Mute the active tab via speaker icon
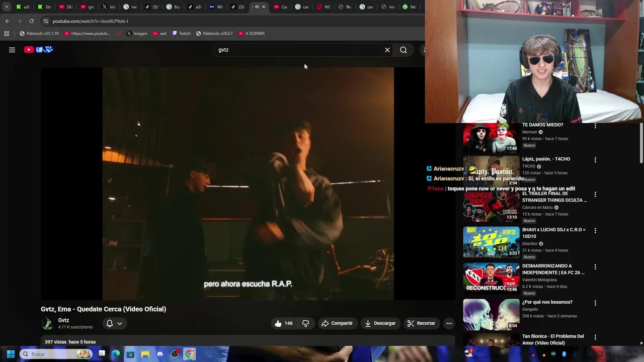Viewport: 644px width, 362px height. click(257, 7)
